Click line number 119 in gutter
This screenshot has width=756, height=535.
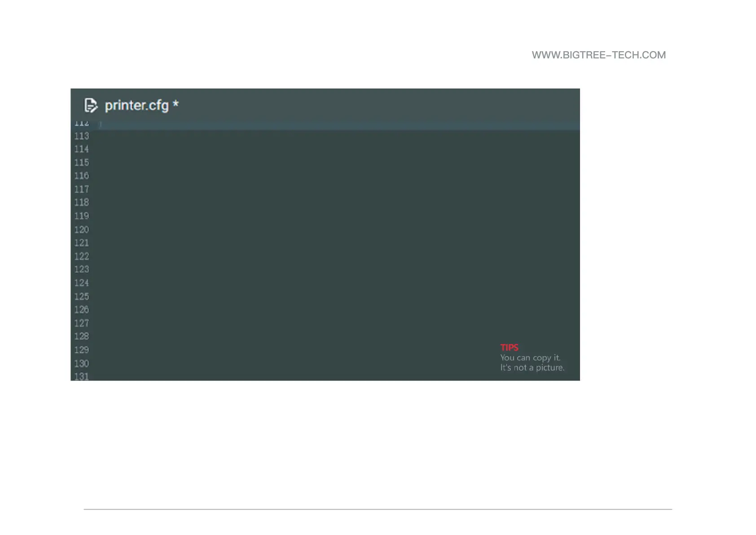[82, 216]
